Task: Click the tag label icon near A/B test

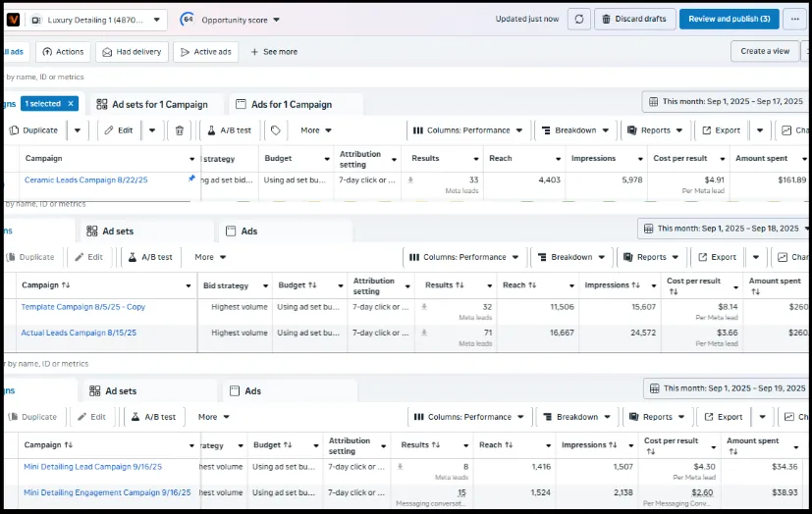Action: tap(276, 130)
